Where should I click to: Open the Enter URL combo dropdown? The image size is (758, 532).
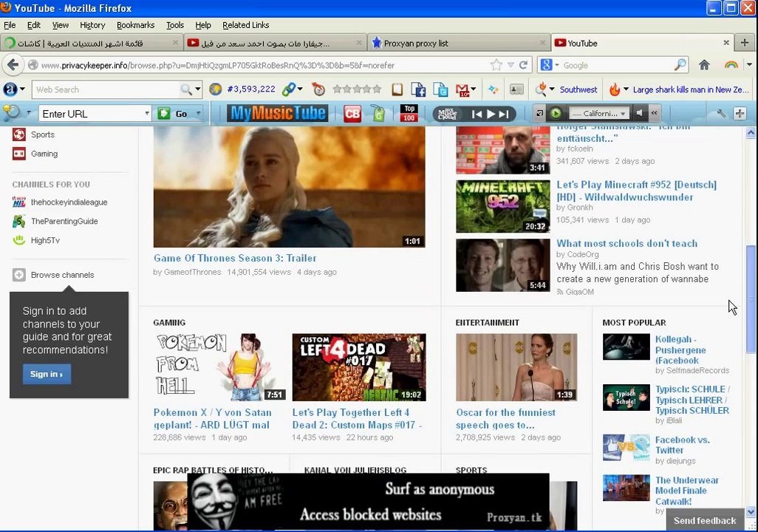click(x=146, y=114)
